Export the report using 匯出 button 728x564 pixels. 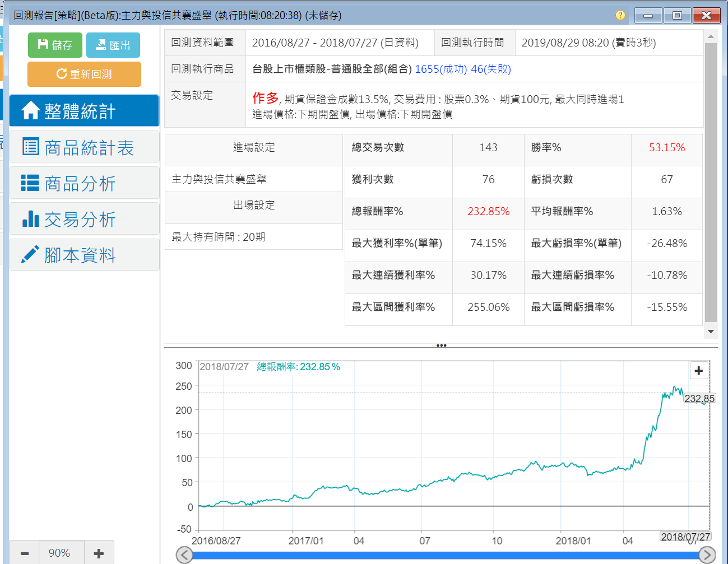[x=113, y=45]
